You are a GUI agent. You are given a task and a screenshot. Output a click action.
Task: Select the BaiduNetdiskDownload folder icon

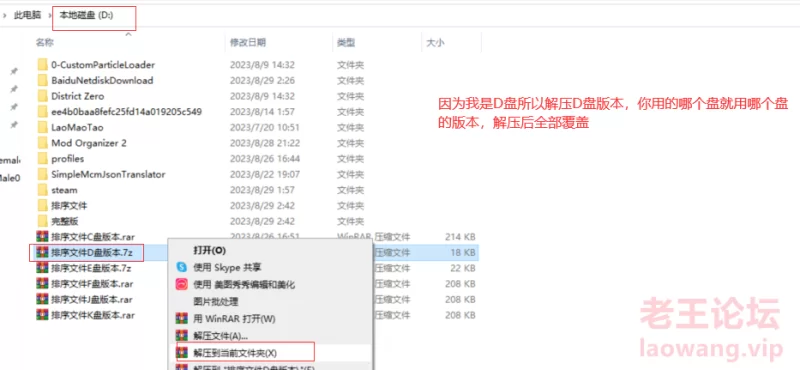[42, 80]
